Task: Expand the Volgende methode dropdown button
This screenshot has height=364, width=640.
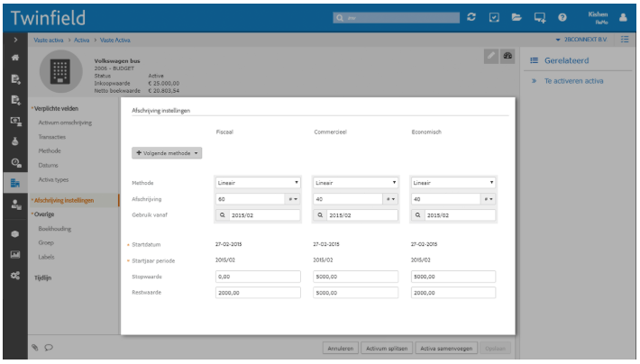Action: point(167,153)
